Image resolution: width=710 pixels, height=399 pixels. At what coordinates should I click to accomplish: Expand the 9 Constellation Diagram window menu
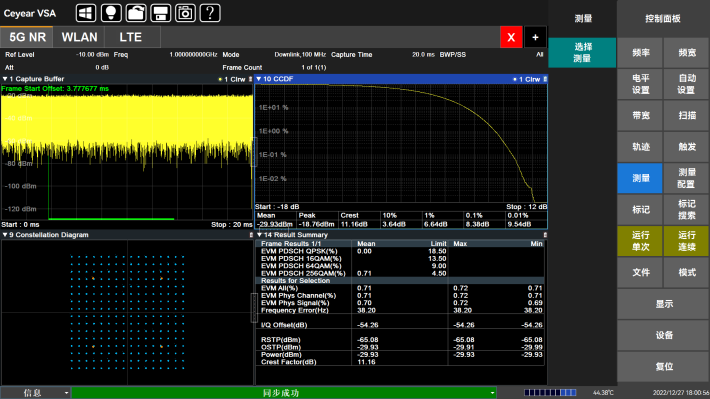tap(5, 235)
